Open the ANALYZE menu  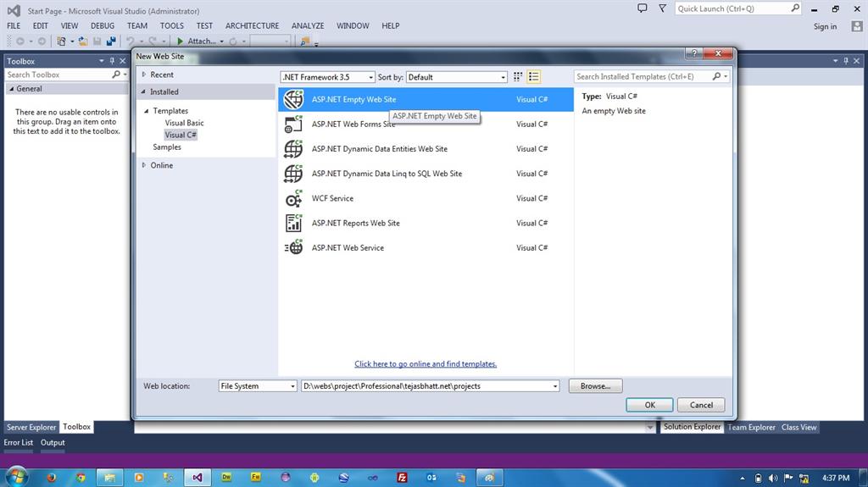point(308,26)
